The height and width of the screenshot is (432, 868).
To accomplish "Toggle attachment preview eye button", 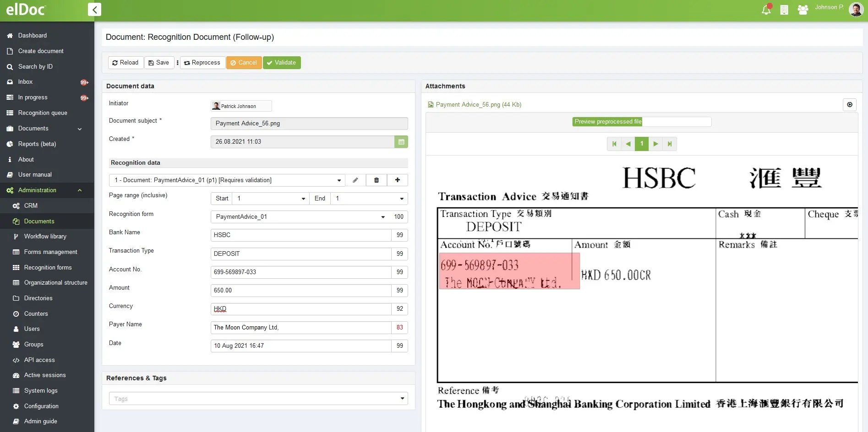I will pyautogui.click(x=850, y=105).
